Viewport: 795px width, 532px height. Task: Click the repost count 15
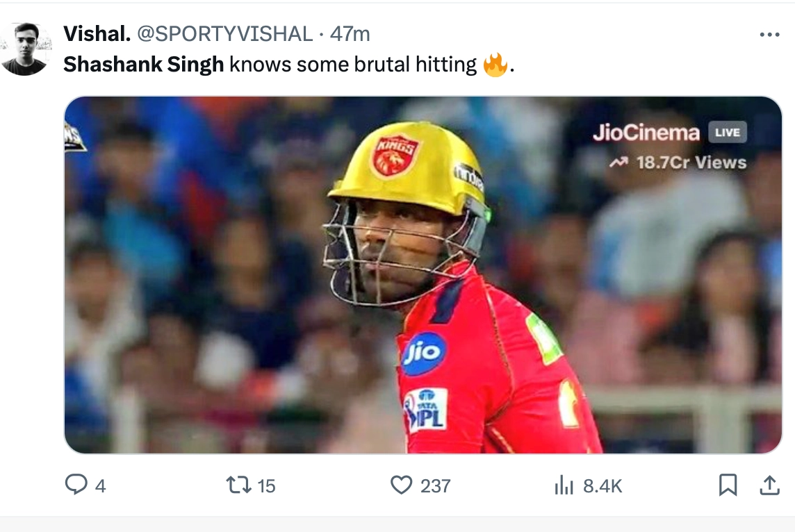tap(266, 486)
